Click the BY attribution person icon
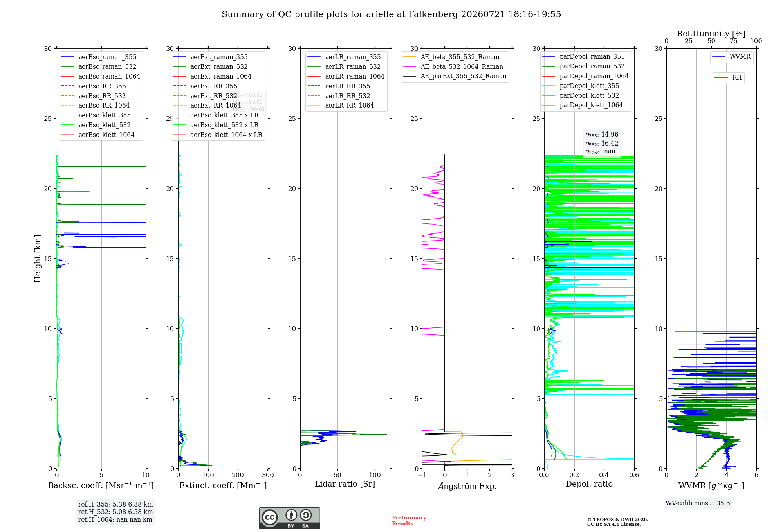This screenshot has width=783, height=532. [x=291, y=515]
